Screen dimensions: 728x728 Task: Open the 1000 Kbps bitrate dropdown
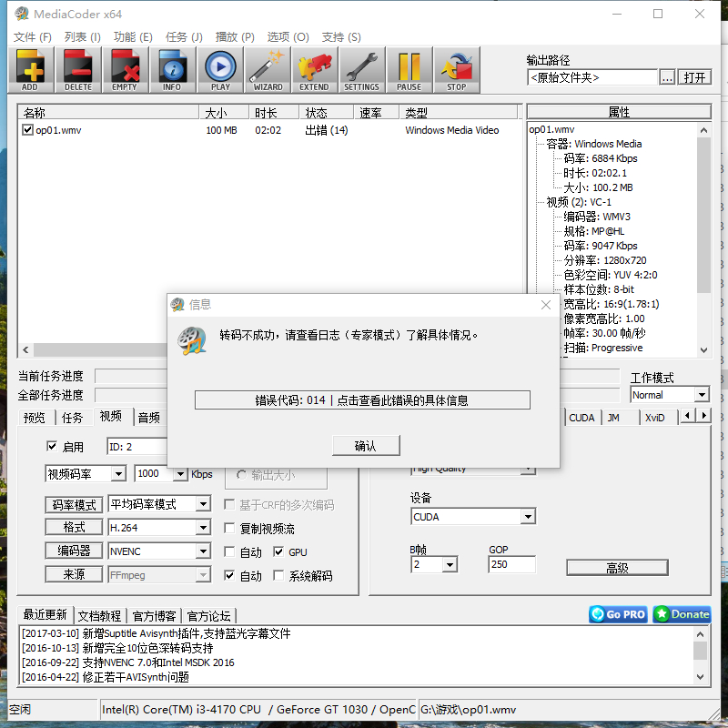pos(180,474)
